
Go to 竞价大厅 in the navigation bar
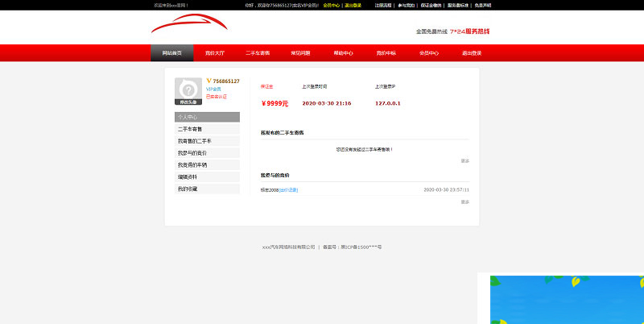pos(215,53)
